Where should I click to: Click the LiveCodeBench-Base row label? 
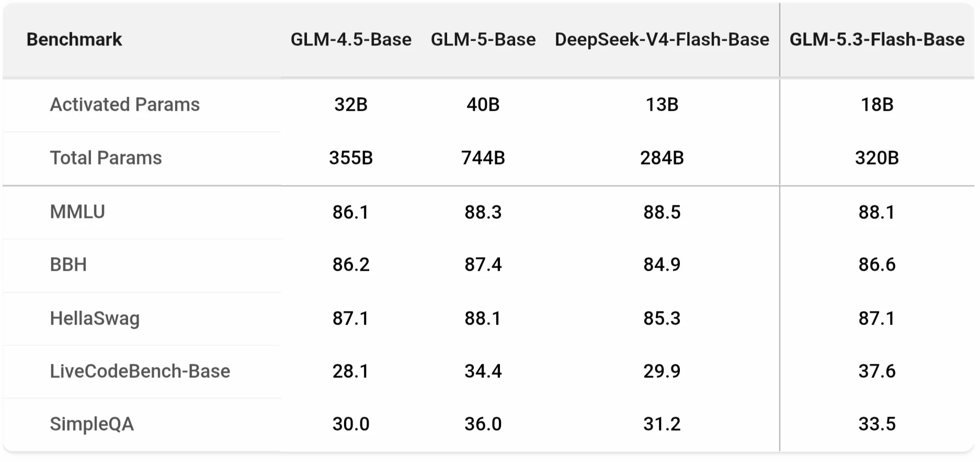pyautogui.click(x=140, y=371)
